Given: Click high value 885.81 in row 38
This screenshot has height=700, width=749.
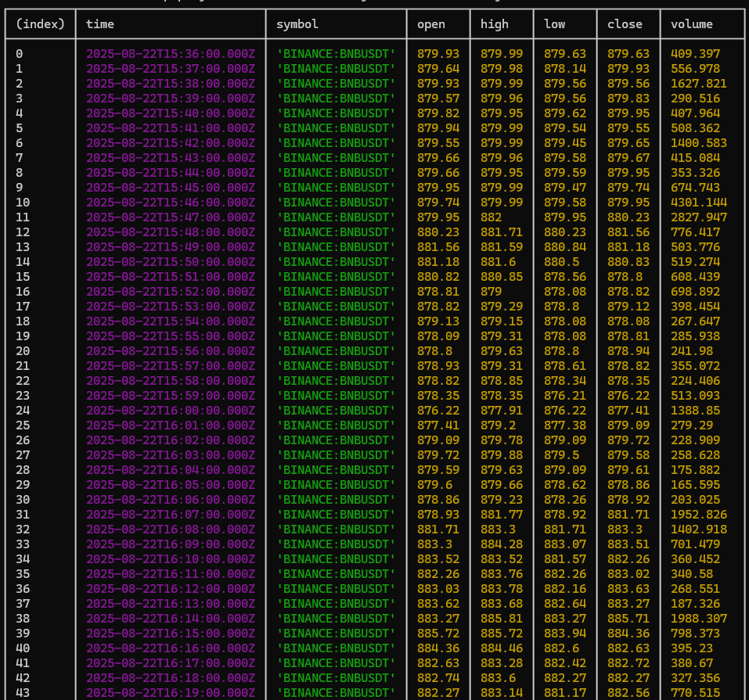Looking at the screenshot, I should (502, 619).
